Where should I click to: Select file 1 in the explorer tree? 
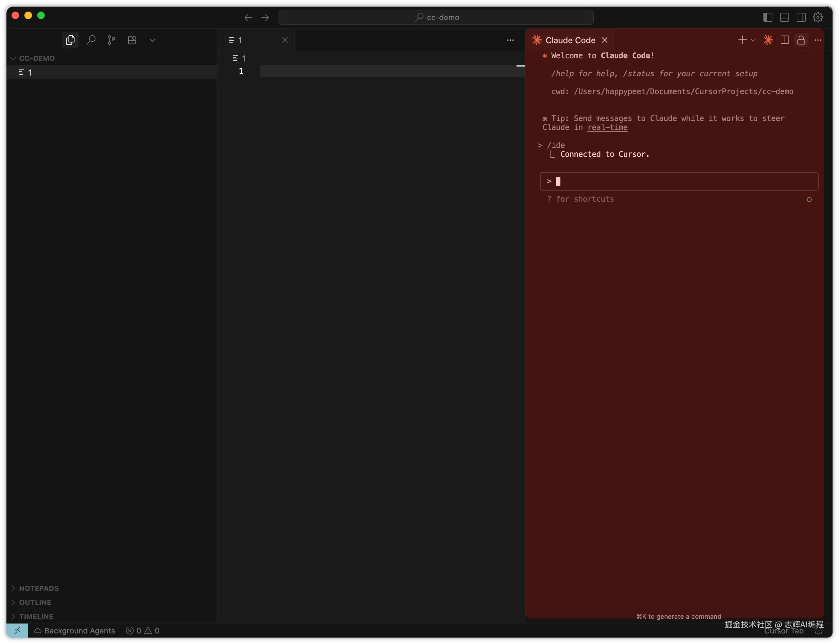112,72
